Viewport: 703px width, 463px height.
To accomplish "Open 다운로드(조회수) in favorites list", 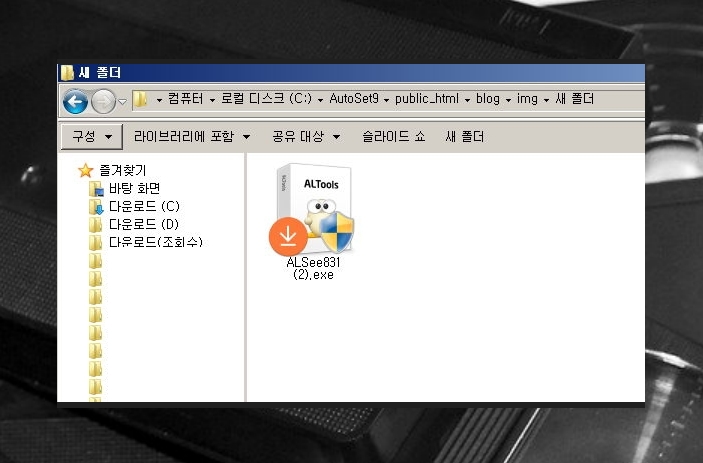I will [156, 242].
